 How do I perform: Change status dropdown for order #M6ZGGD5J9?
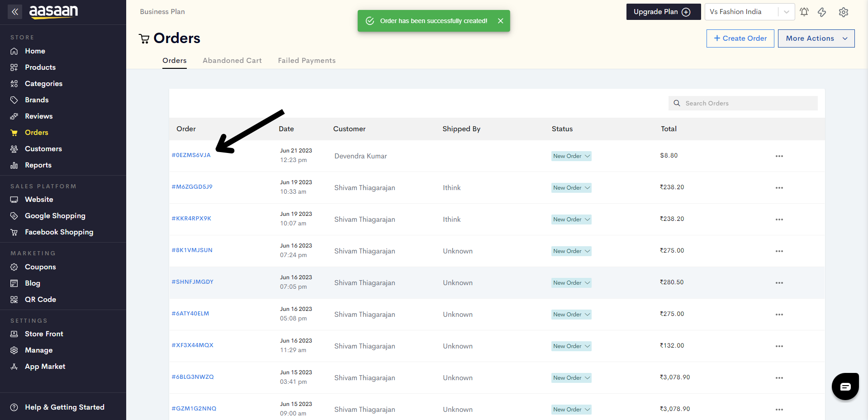click(x=571, y=188)
